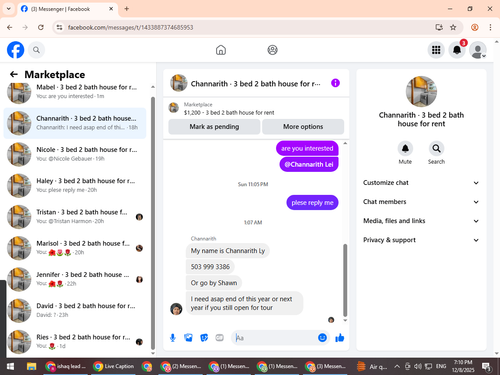Click the message input field
This screenshot has width=500, height=375.
(275, 338)
